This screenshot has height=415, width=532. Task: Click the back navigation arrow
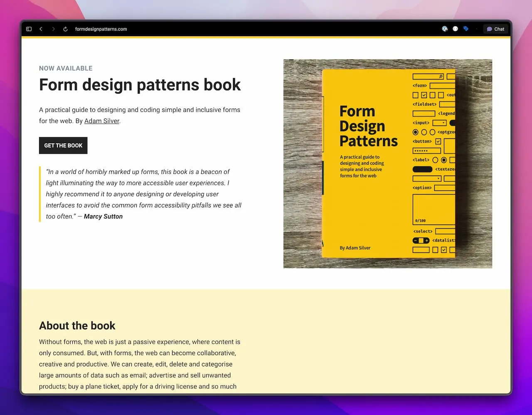tap(41, 29)
